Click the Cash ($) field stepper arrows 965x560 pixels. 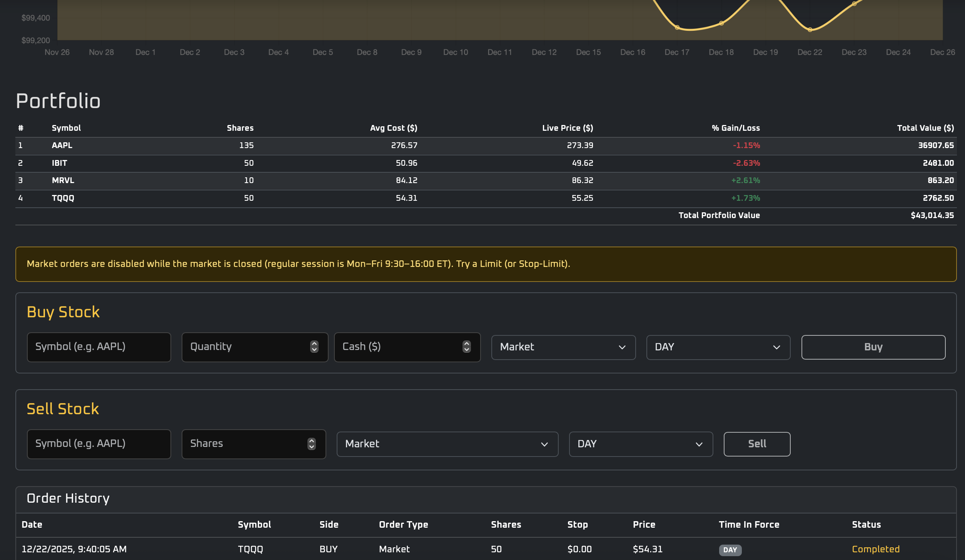[x=466, y=347]
